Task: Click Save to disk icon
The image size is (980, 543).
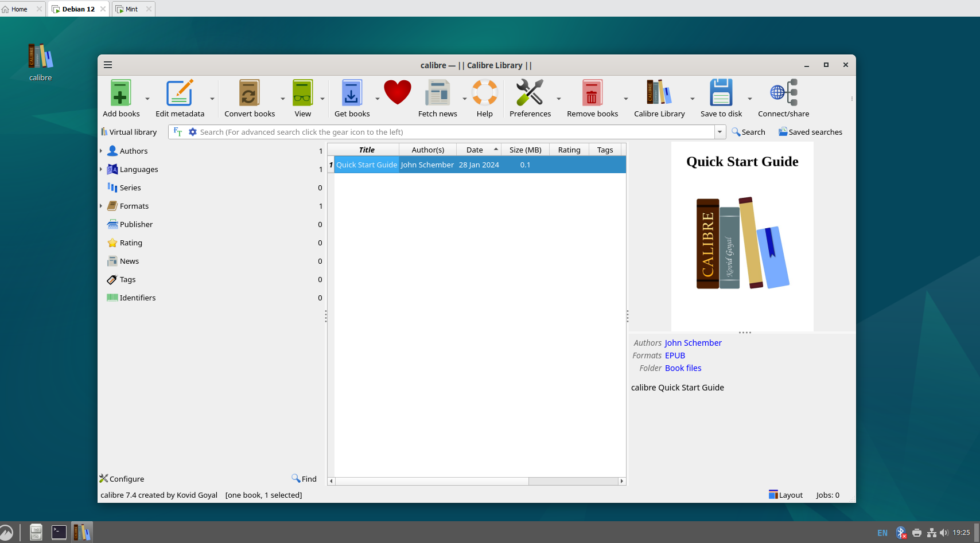Action: (721, 93)
